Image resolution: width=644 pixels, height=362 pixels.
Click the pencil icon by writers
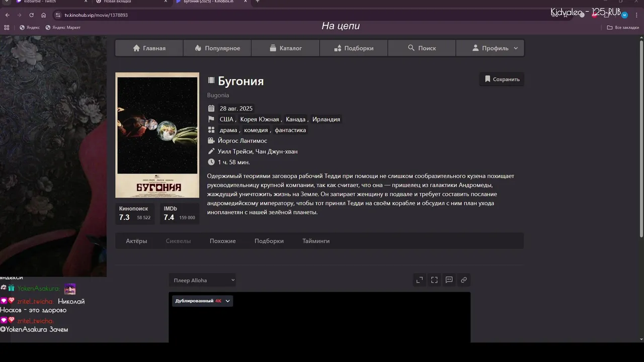coord(211,151)
